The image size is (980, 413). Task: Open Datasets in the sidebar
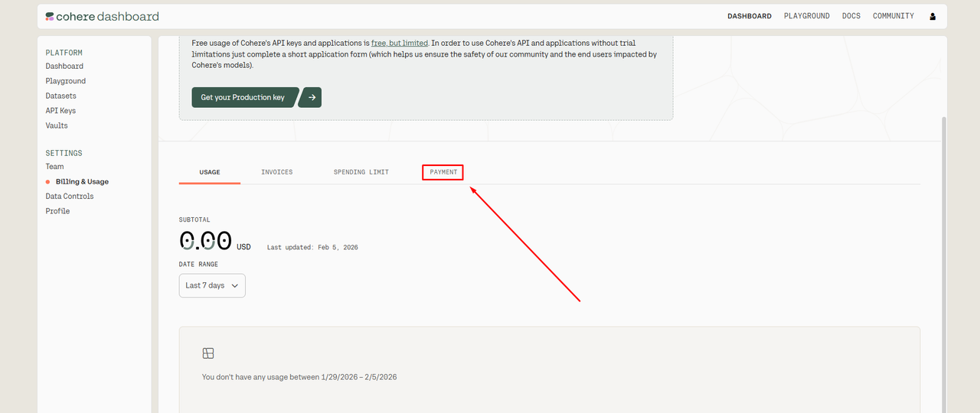point(61,96)
